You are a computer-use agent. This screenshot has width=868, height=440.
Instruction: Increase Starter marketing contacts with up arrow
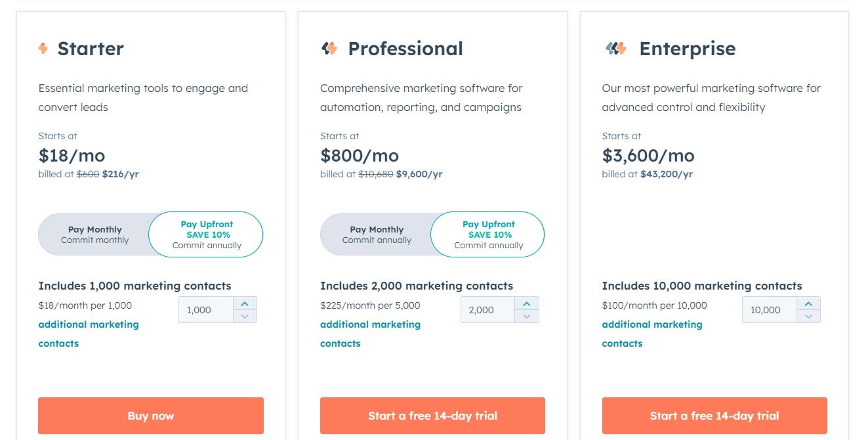245,303
